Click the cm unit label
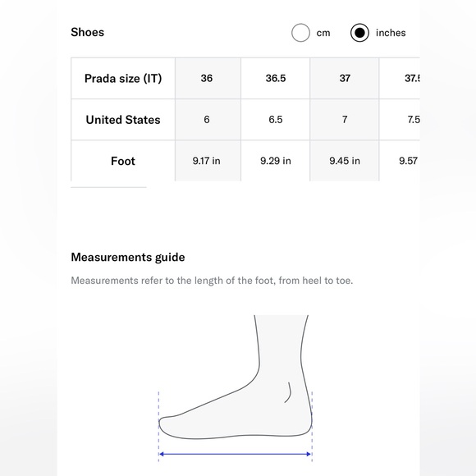The height and width of the screenshot is (476, 476). (323, 33)
